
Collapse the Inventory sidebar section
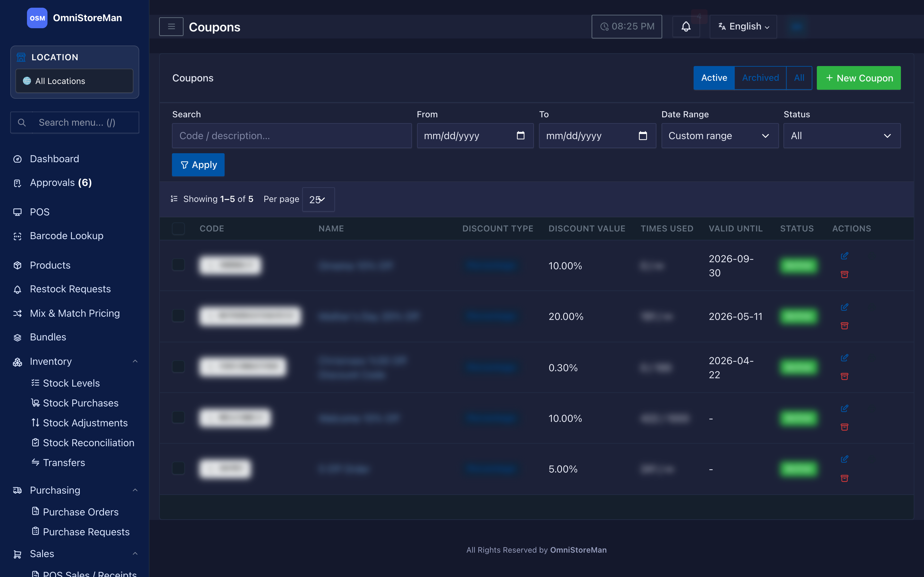[x=135, y=361]
